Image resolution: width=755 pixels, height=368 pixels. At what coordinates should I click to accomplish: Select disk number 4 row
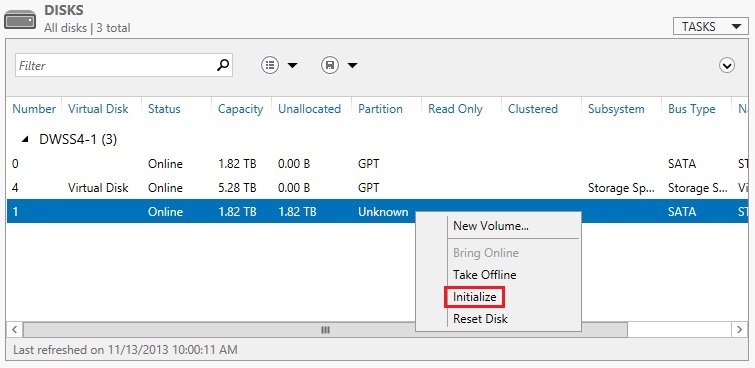[378, 188]
